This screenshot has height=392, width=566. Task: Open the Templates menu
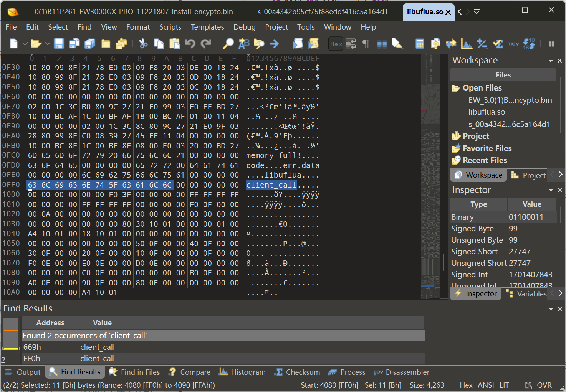point(207,27)
